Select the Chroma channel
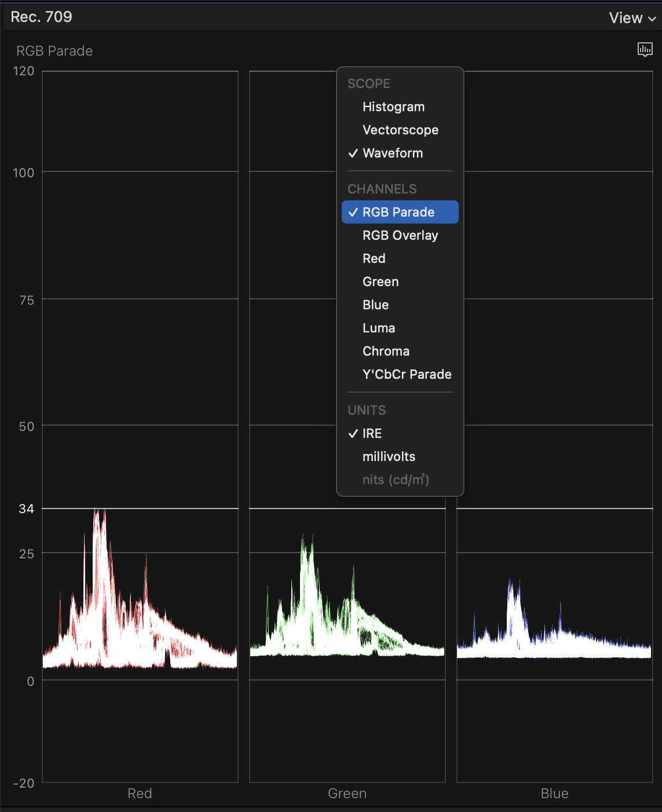The height and width of the screenshot is (812, 662). 400,351
